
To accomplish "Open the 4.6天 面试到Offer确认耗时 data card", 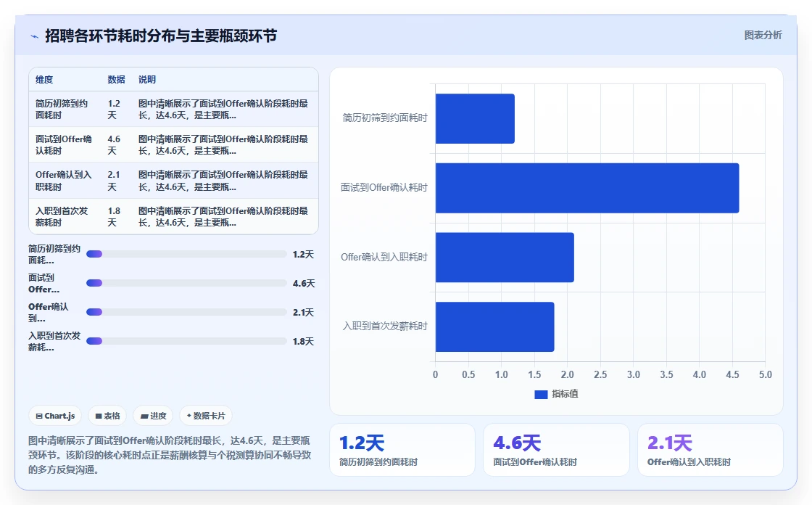I will click(x=556, y=450).
